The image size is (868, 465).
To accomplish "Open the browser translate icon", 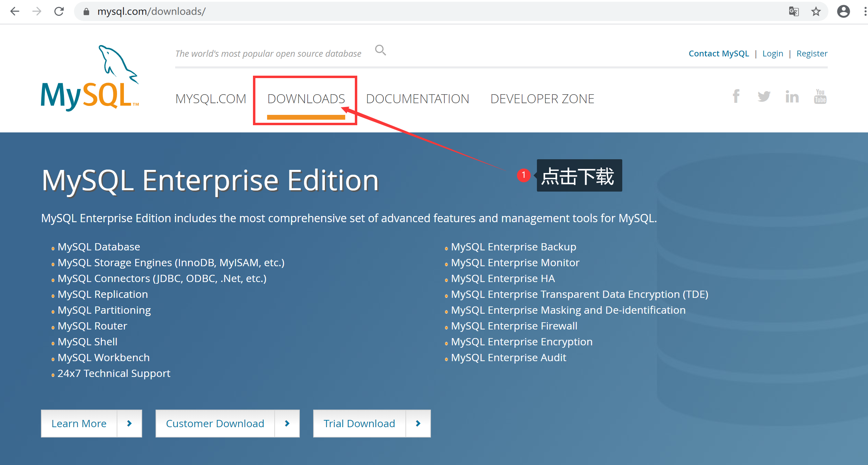I will pos(794,12).
